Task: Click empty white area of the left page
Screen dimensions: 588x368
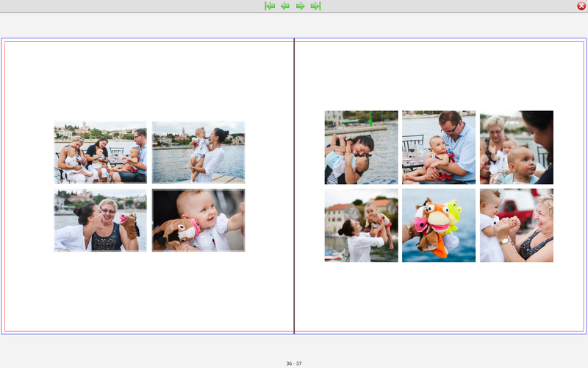Action: tap(147, 294)
